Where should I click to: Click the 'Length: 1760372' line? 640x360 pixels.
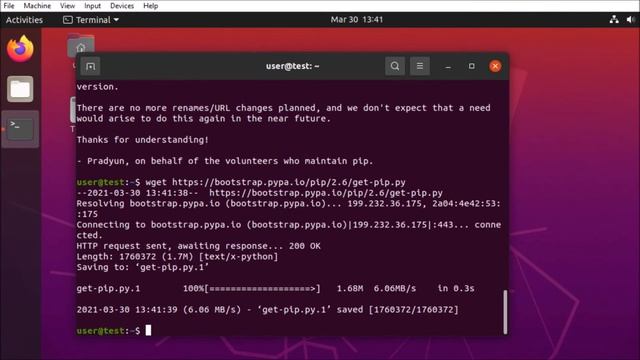[177, 256]
